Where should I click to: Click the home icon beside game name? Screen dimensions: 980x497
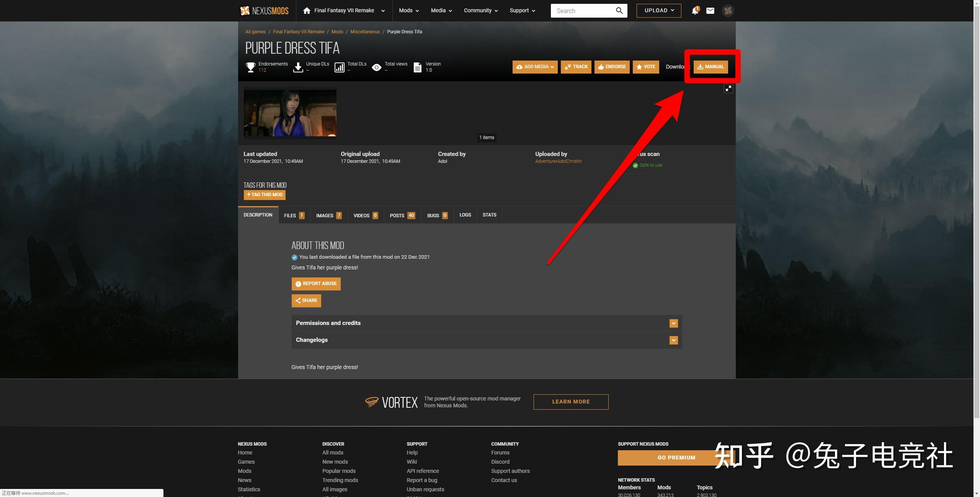click(x=307, y=11)
